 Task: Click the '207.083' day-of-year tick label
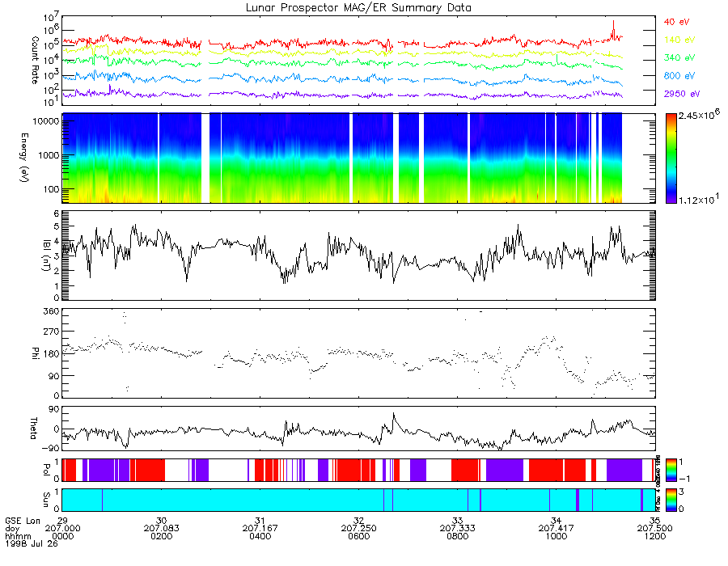pyautogui.click(x=161, y=529)
